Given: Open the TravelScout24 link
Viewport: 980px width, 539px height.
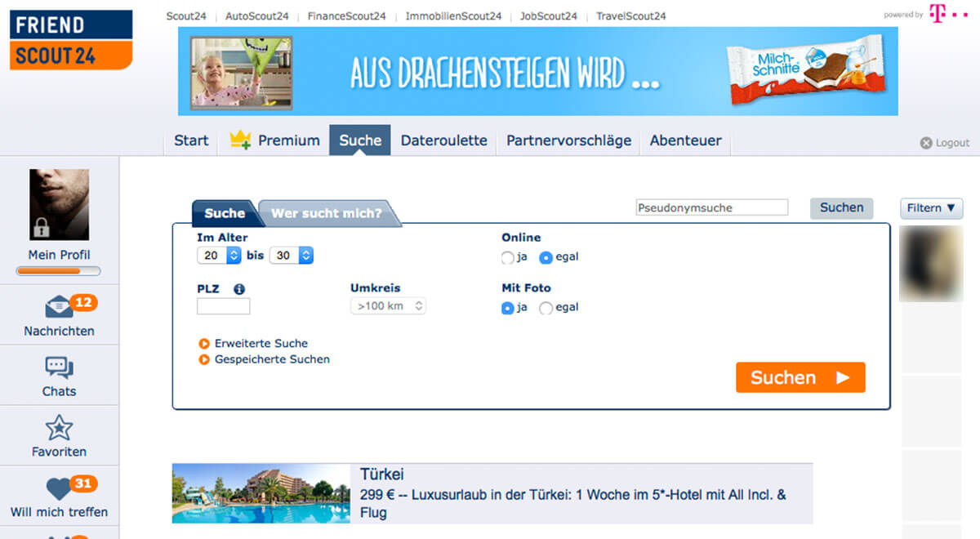Looking at the screenshot, I should [x=631, y=16].
